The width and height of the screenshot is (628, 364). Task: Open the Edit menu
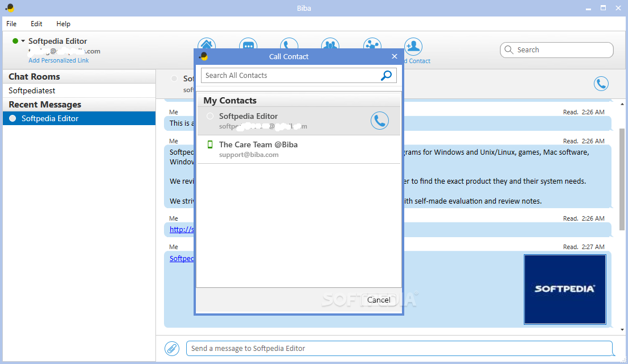36,23
